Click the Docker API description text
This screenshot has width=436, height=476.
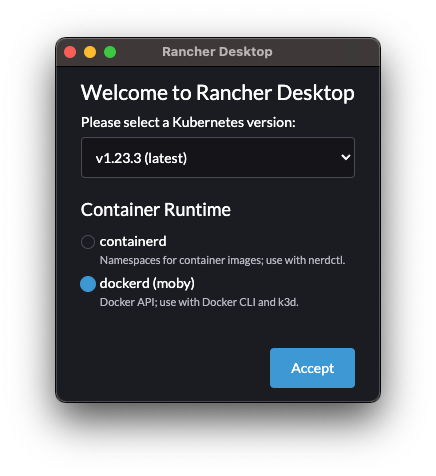coord(199,302)
